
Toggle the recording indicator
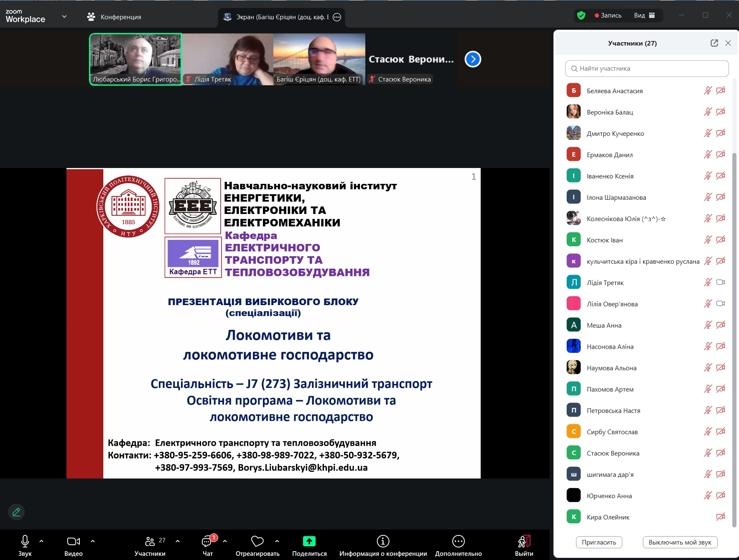click(608, 15)
